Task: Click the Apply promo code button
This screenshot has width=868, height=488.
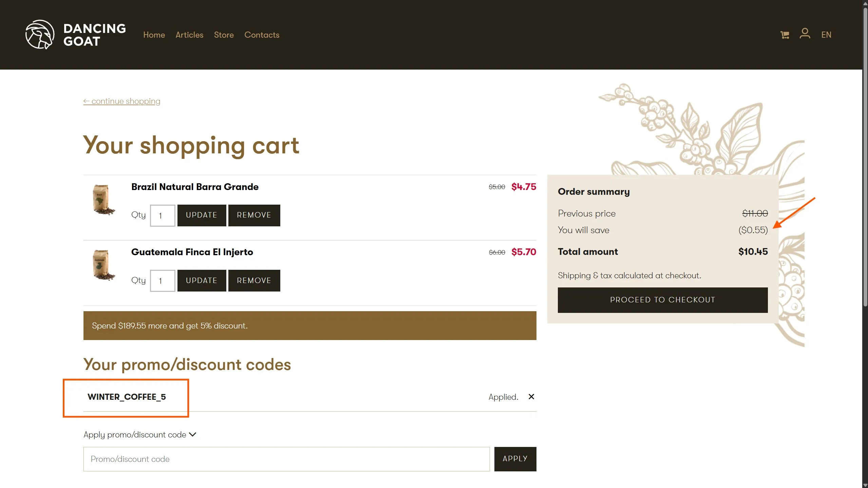Action: pyautogui.click(x=515, y=459)
